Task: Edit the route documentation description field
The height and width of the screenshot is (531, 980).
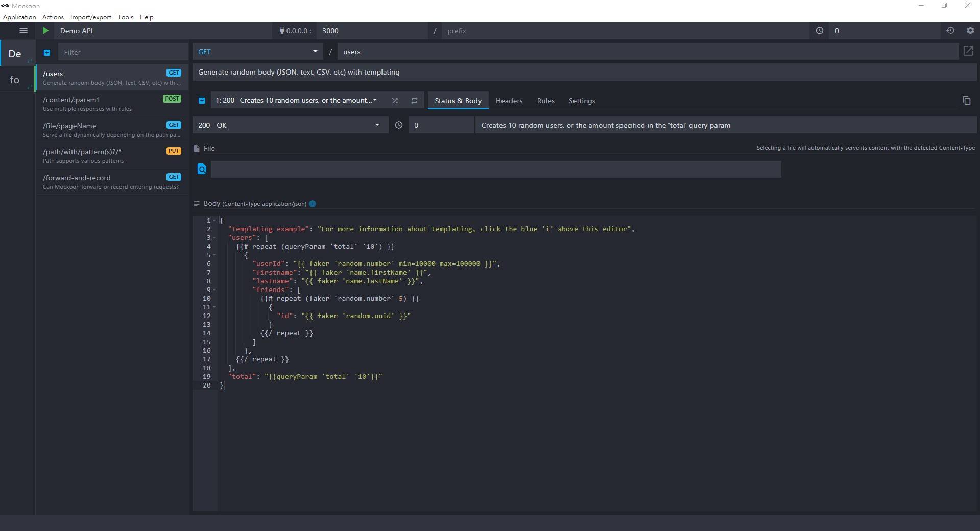Action: point(584,72)
